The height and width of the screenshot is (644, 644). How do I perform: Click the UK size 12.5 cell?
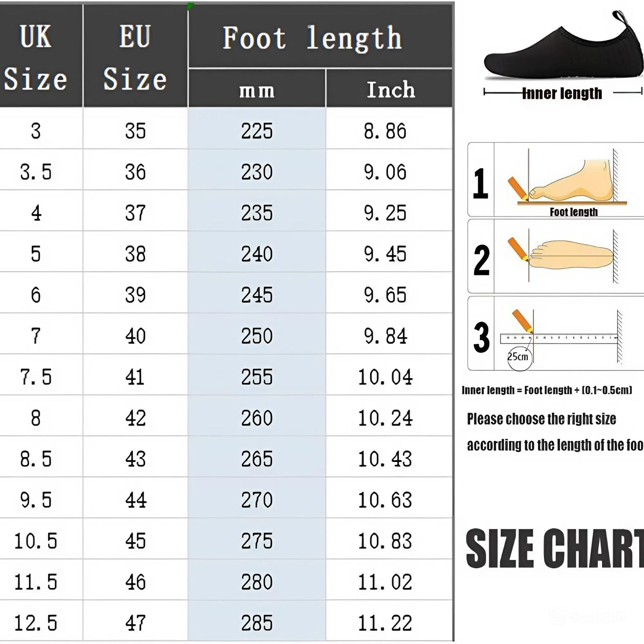point(35,623)
